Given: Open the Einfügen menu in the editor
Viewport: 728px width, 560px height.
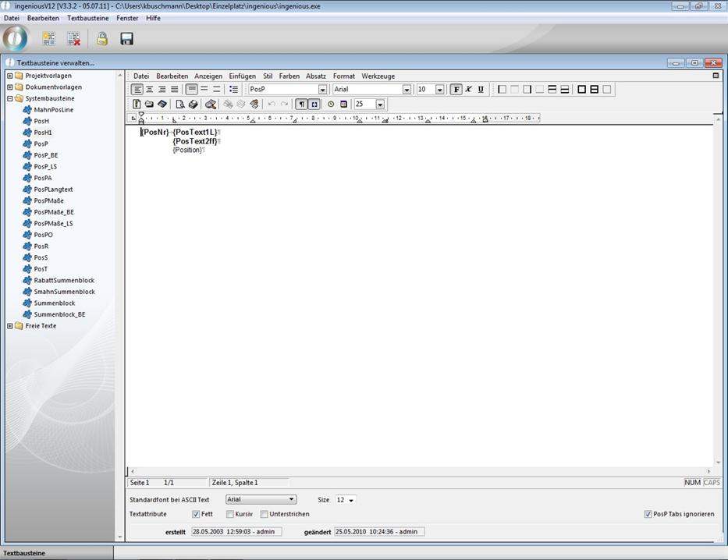Looking at the screenshot, I should 242,76.
